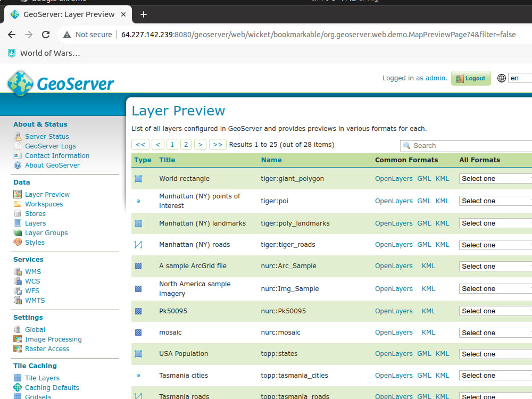Open GML preview for topp:tasmania_cities
Image resolution: width=532 pixels, height=399 pixels.
click(x=424, y=375)
